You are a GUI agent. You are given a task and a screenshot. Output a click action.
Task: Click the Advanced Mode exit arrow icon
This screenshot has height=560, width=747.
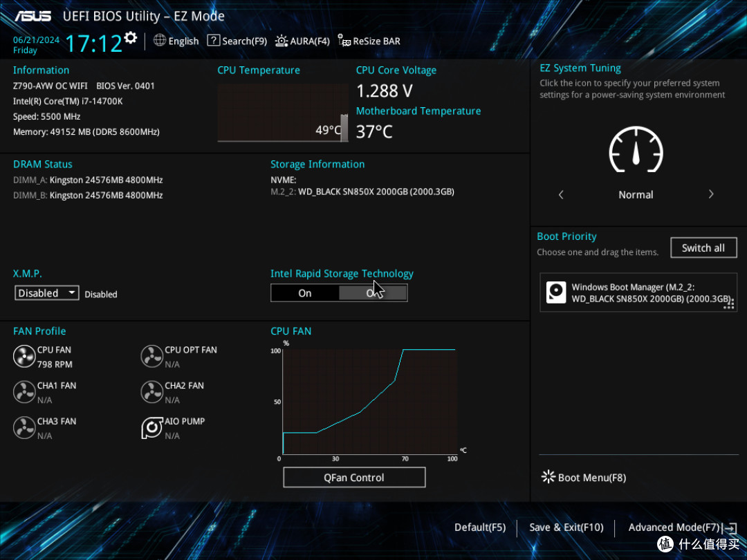730,528
